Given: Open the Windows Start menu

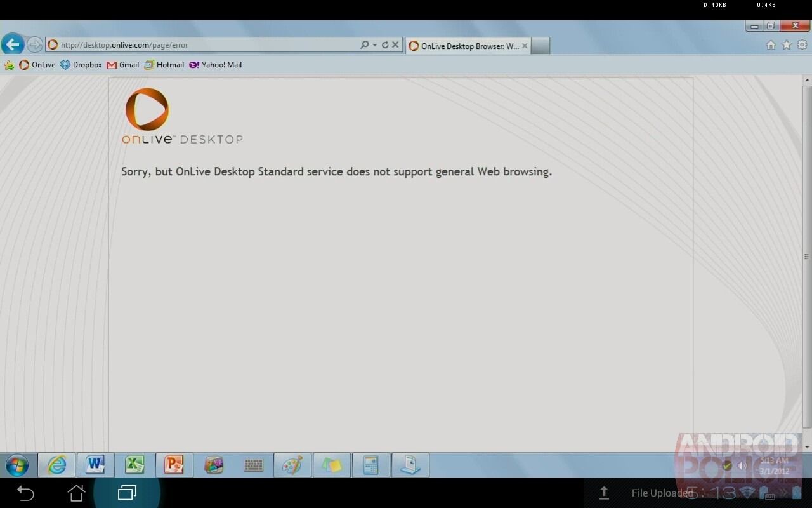Looking at the screenshot, I should [x=17, y=465].
